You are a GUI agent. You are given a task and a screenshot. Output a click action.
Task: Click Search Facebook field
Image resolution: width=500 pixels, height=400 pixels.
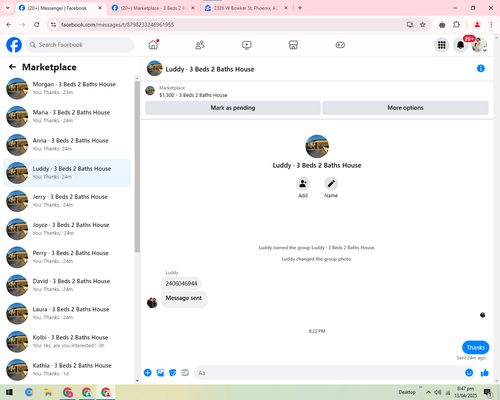(x=80, y=45)
